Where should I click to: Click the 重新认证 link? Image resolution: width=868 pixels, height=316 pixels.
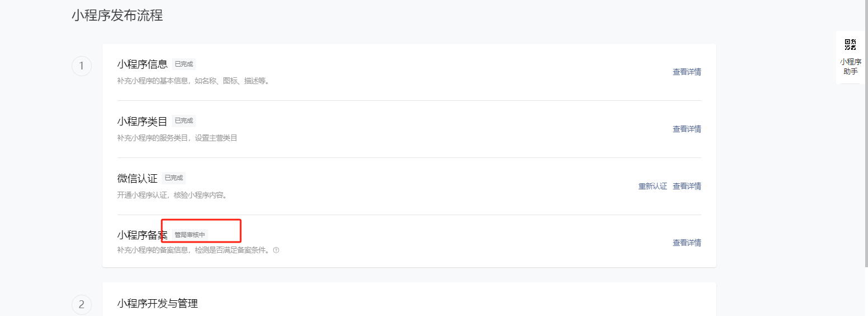pos(653,186)
